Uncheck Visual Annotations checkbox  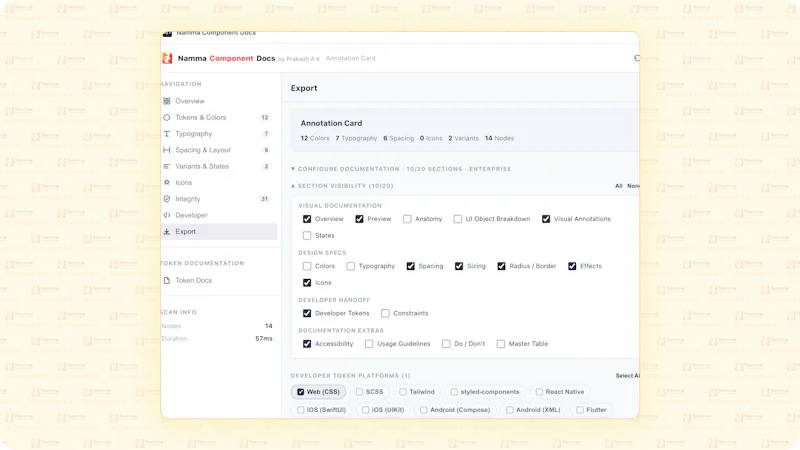click(x=546, y=219)
